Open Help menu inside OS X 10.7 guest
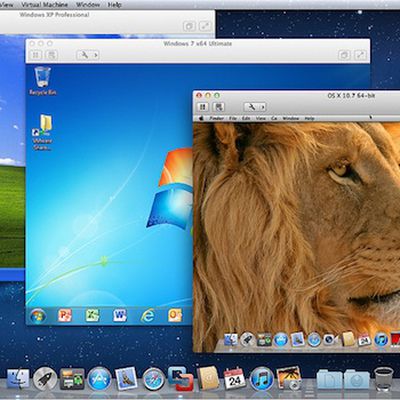 (x=309, y=118)
